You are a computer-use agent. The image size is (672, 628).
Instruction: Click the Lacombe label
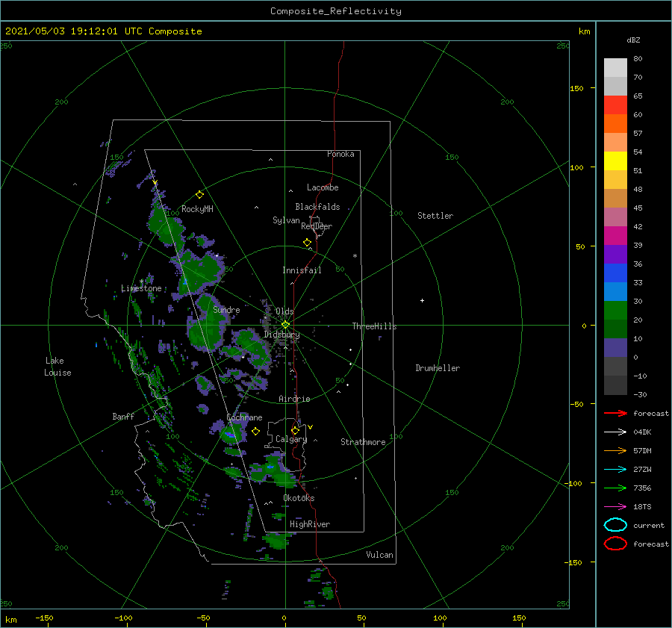click(x=323, y=187)
